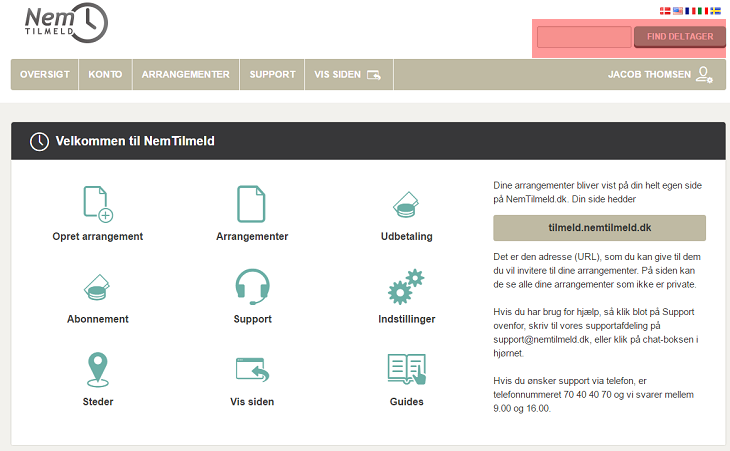Switch language with the Danish flag
Screen dimensions: 730x451
(x=665, y=11)
